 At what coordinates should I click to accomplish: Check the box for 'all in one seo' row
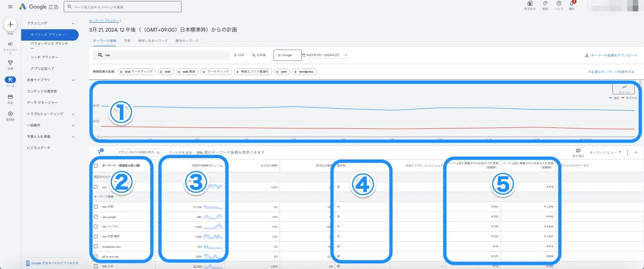96,256
